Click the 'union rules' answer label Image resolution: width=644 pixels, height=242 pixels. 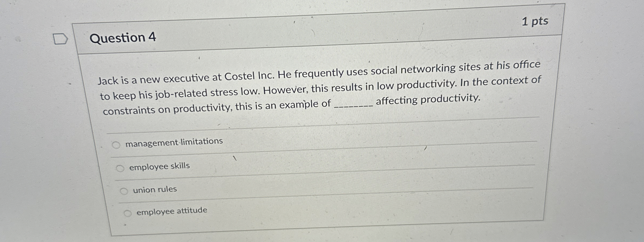[155, 189]
